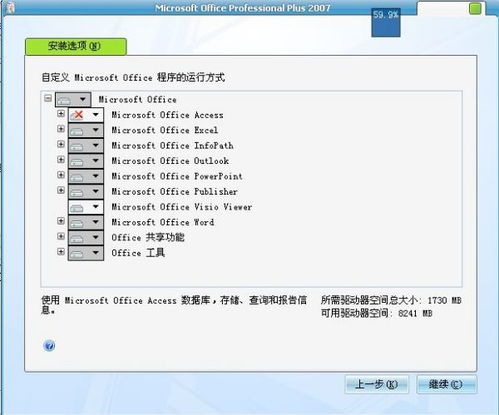The height and width of the screenshot is (415, 499).
Task: Expand the Office 共享功能 node
Action: [x=61, y=236]
